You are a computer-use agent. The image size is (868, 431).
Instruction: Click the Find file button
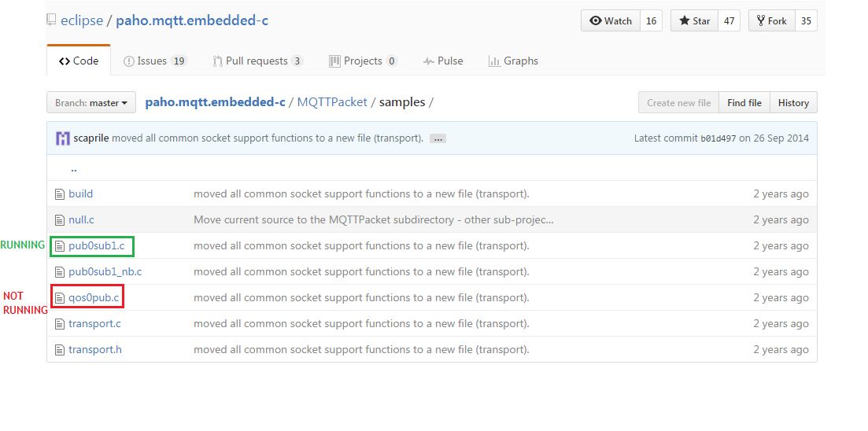point(744,103)
